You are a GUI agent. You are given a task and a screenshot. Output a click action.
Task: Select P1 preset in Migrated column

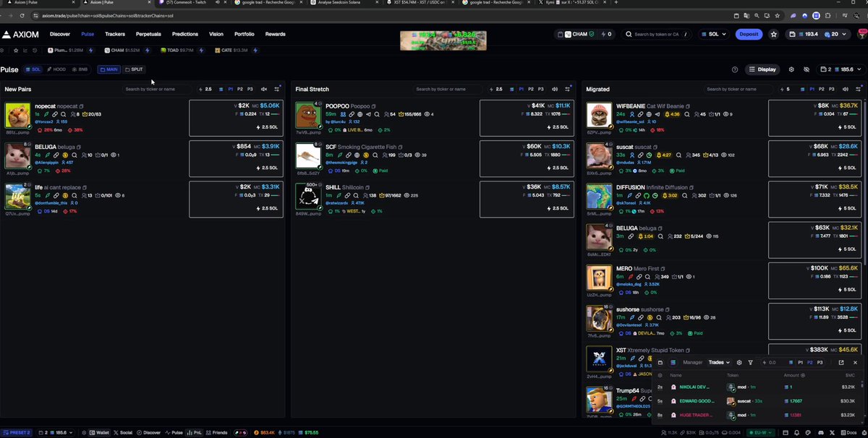tap(812, 89)
